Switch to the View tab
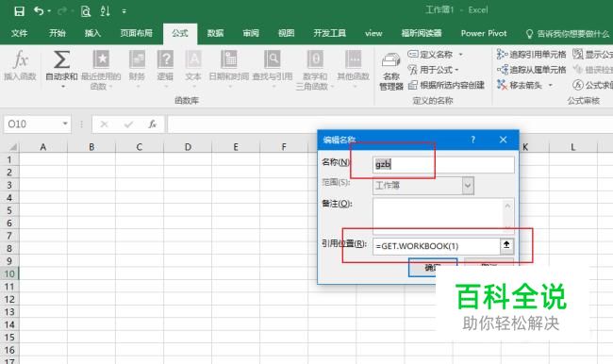This screenshot has width=613, height=364. 286,33
